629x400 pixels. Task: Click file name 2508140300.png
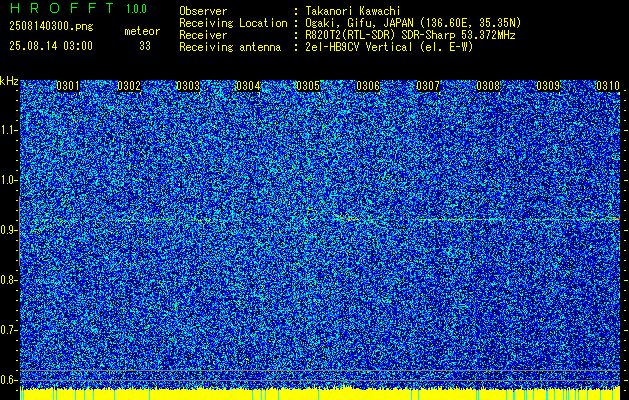(x=51, y=27)
